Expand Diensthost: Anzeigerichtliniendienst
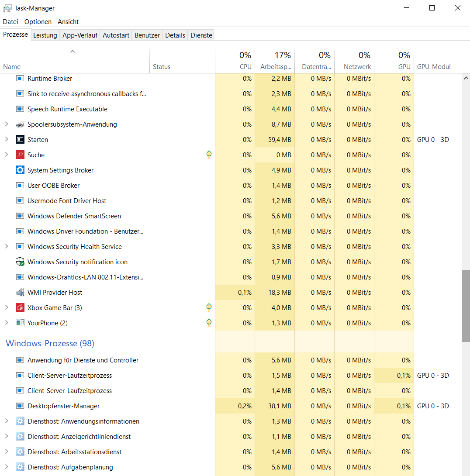The height and width of the screenshot is (476, 470). (x=7, y=436)
